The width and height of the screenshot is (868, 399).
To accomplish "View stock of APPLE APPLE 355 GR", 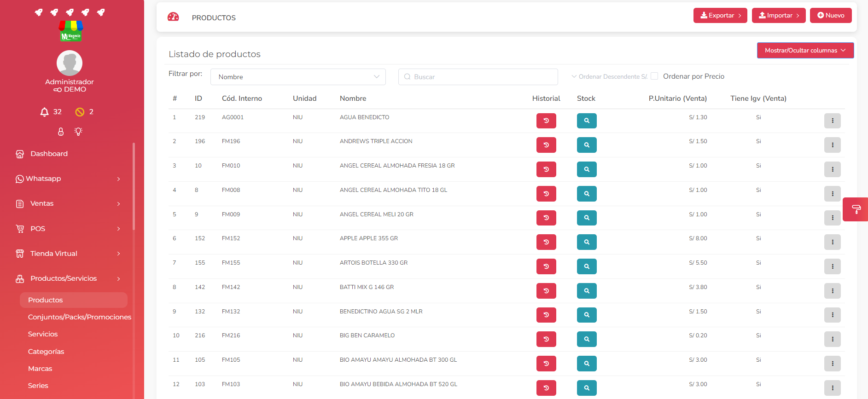I will [587, 242].
